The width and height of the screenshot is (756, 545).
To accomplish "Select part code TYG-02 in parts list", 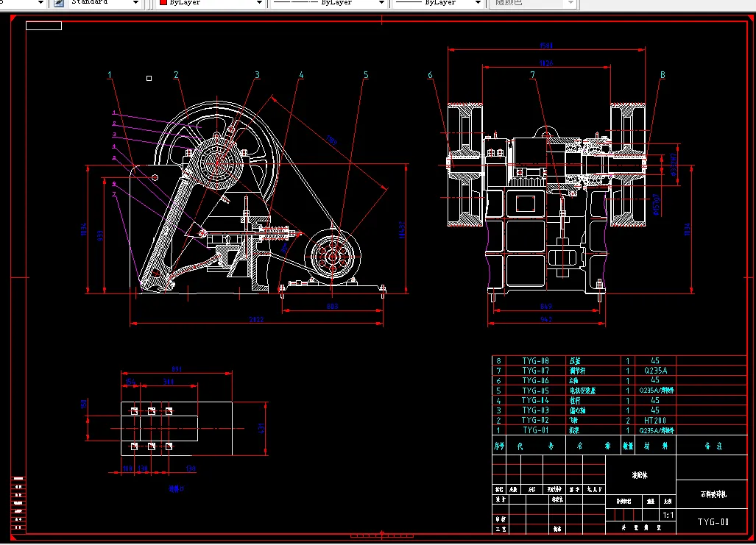I will 536,420.
